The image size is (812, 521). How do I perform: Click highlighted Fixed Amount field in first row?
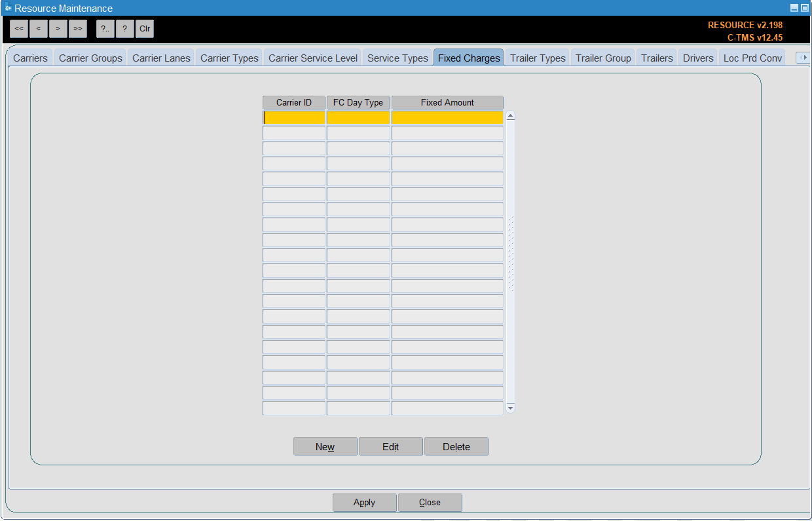(x=447, y=117)
